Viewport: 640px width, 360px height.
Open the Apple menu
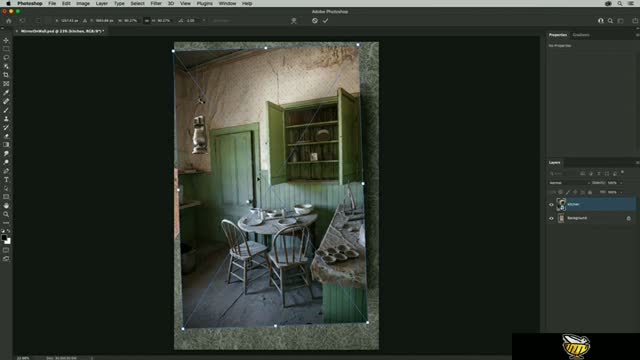8,3
